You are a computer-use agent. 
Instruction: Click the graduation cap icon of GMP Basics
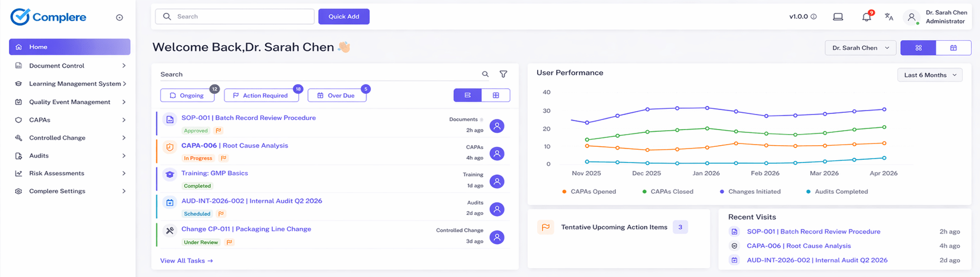170,175
